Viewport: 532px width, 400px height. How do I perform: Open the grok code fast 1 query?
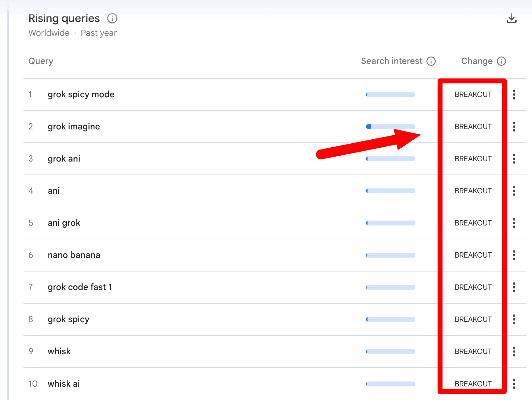[80, 287]
